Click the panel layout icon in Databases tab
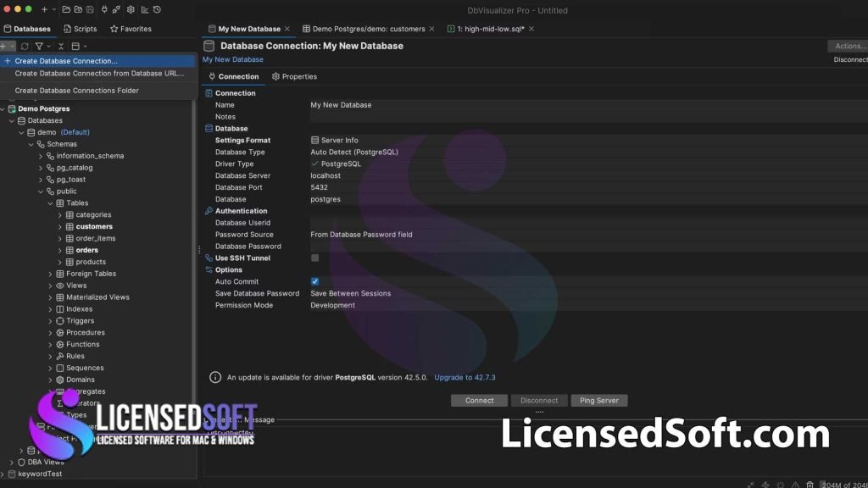This screenshot has height=488, width=868. [x=75, y=47]
